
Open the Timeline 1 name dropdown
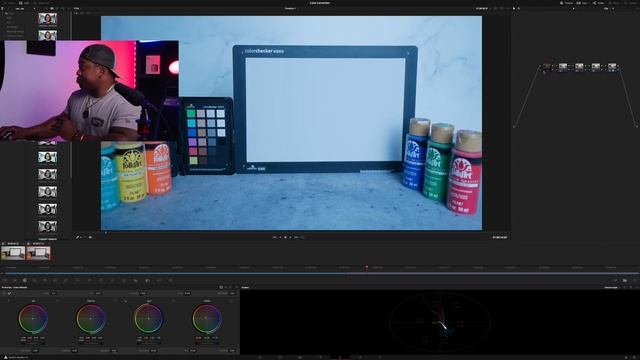click(291, 8)
